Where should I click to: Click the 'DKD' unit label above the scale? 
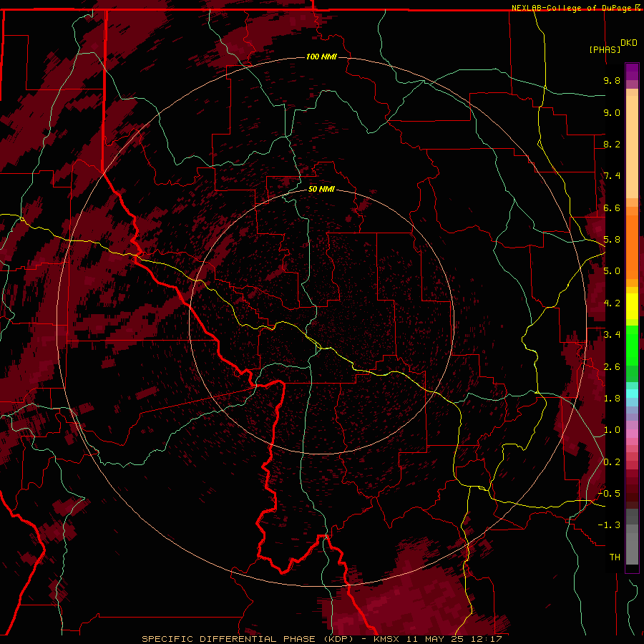pyautogui.click(x=629, y=43)
